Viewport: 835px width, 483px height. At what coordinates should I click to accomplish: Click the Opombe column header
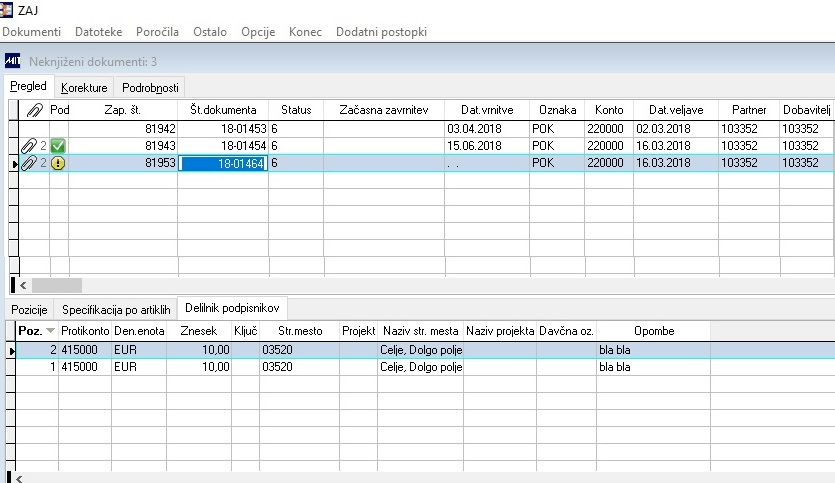pos(654,331)
